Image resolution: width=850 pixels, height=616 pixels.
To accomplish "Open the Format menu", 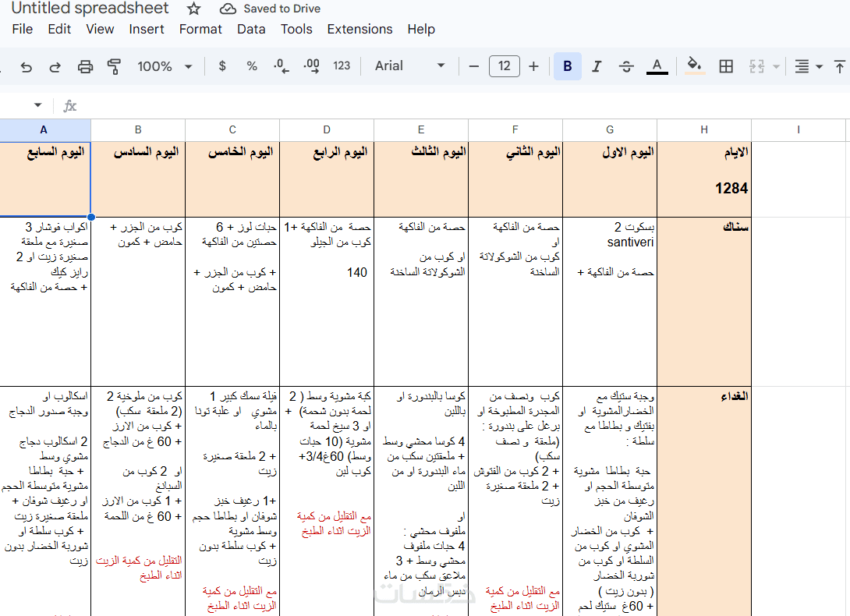I will [x=200, y=30].
